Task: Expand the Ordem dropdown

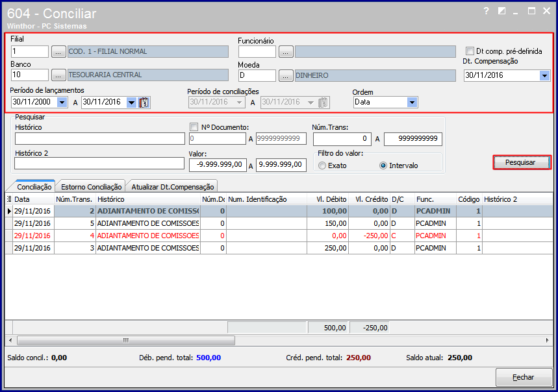Action: (412, 103)
